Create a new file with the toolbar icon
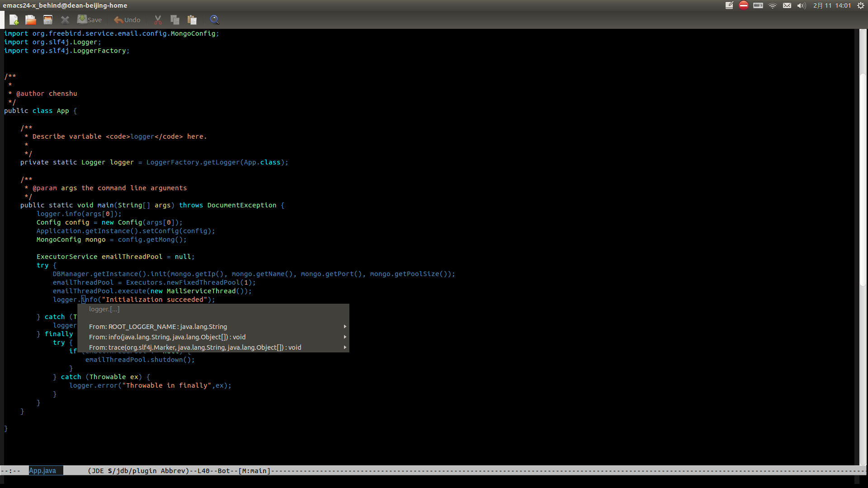The image size is (868, 488). click(14, 20)
